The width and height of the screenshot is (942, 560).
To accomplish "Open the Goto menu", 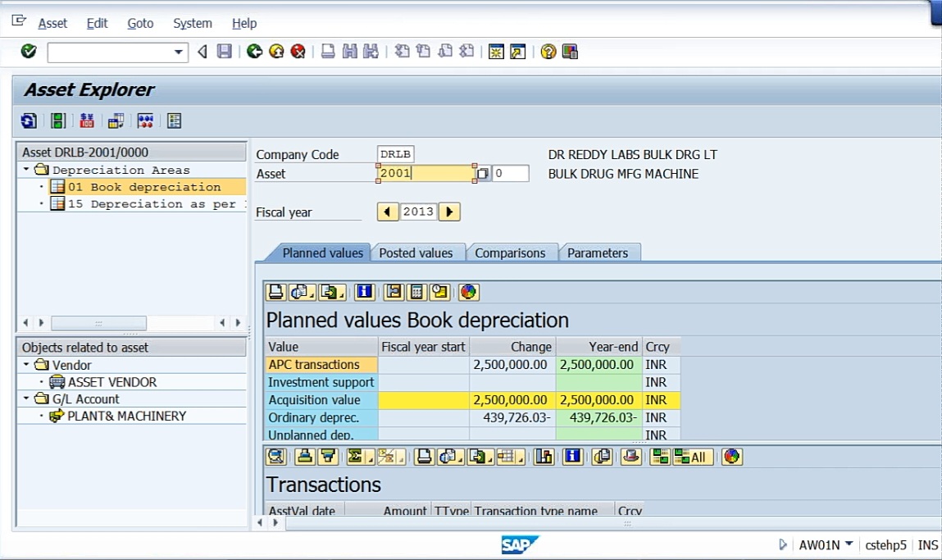I will 140,24.
